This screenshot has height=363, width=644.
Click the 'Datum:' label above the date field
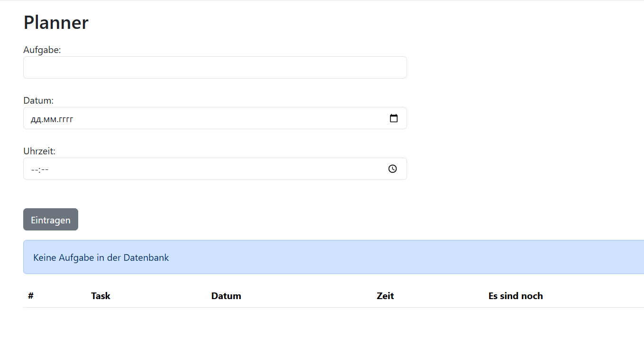point(38,100)
